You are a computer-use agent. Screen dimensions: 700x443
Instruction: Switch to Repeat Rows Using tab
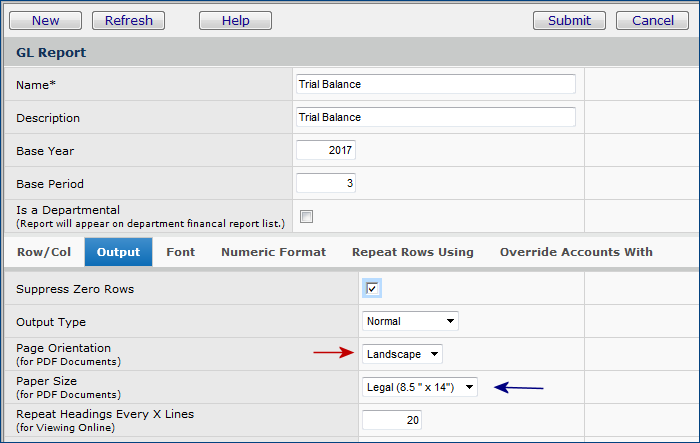point(412,252)
